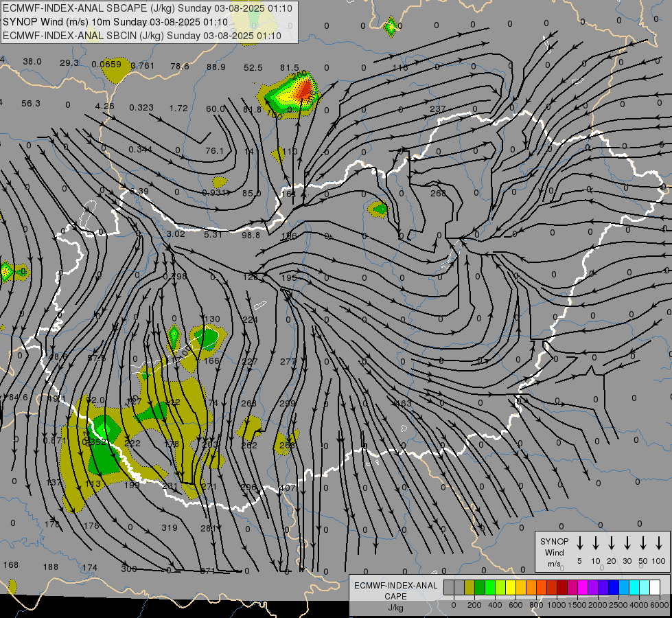Click the map value '56.3'
The width and height of the screenshot is (672, 618).
click(x=31, y=104)
